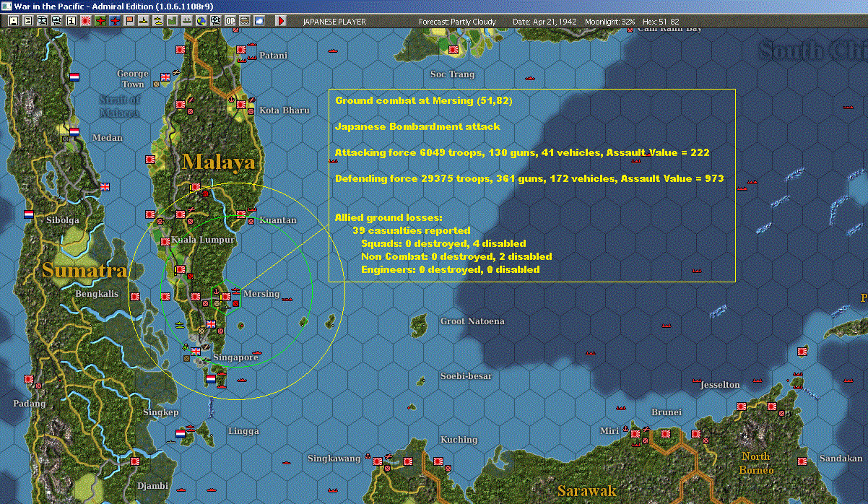Click the save game disk icon
Screen dimensions: 868x504
pos(14,21)
